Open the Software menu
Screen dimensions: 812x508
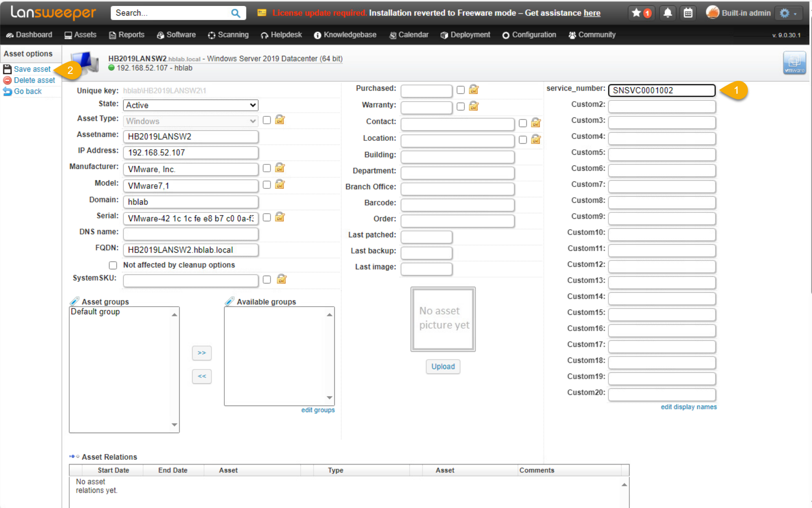tap(176, 35)
